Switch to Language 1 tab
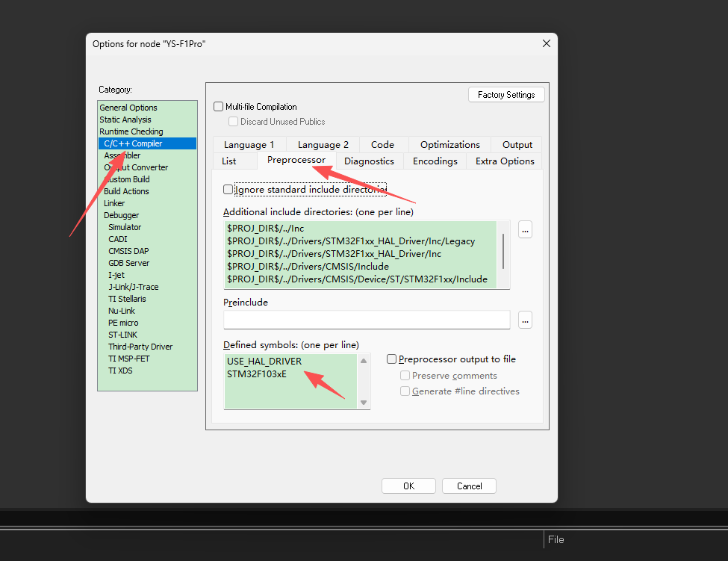Screen dimensions: 728x561 pos(249,145)
